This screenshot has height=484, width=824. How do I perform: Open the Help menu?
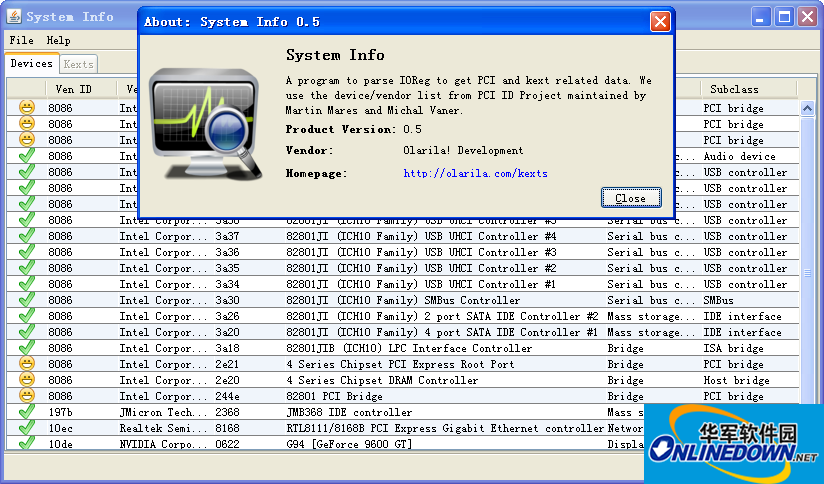click(x=58, y=40)
